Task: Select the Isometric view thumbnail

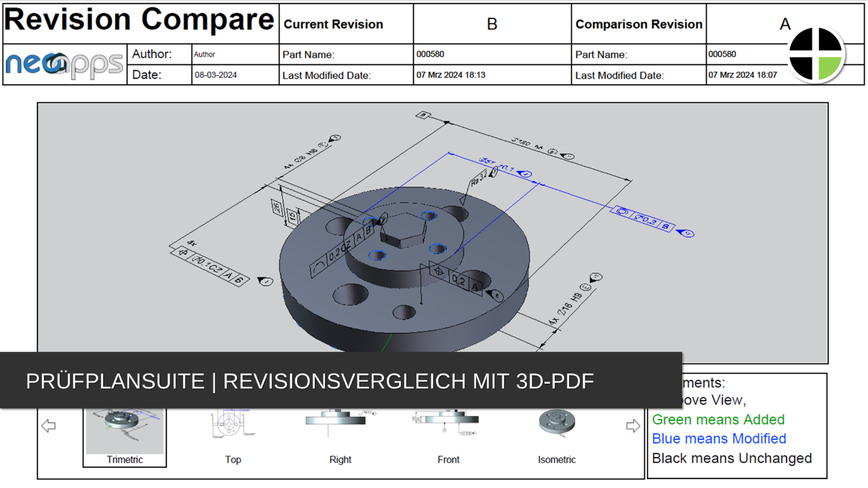Action: [x=557, y=437]
